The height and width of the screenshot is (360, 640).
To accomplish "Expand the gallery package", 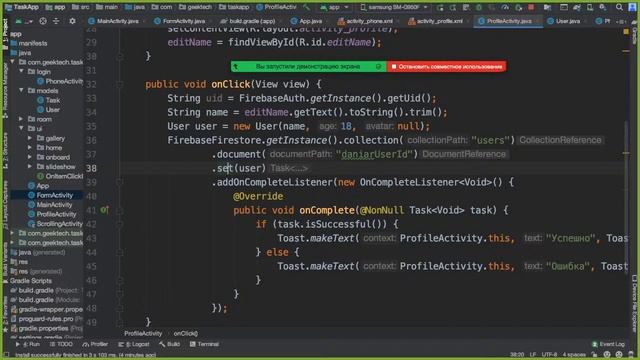I will click(x=30, y=138).
